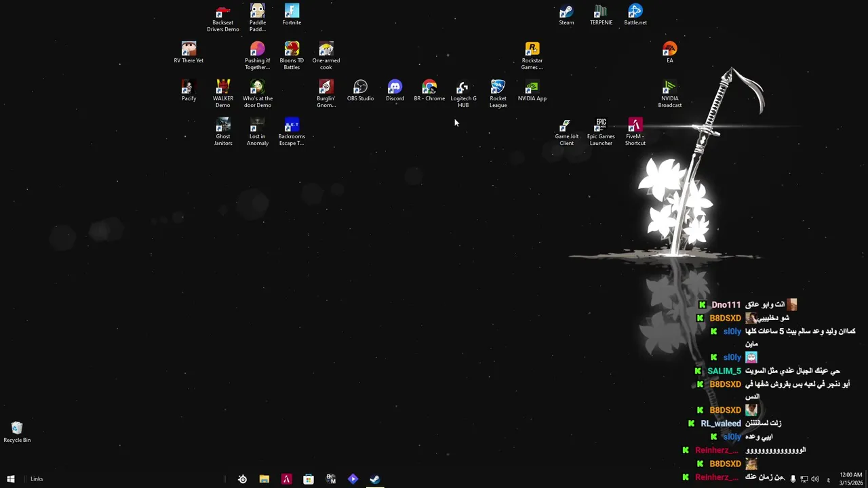Open the BR - Chrome shortcut
The height and width of the screenshot is (488, 868).
[429, 91]
